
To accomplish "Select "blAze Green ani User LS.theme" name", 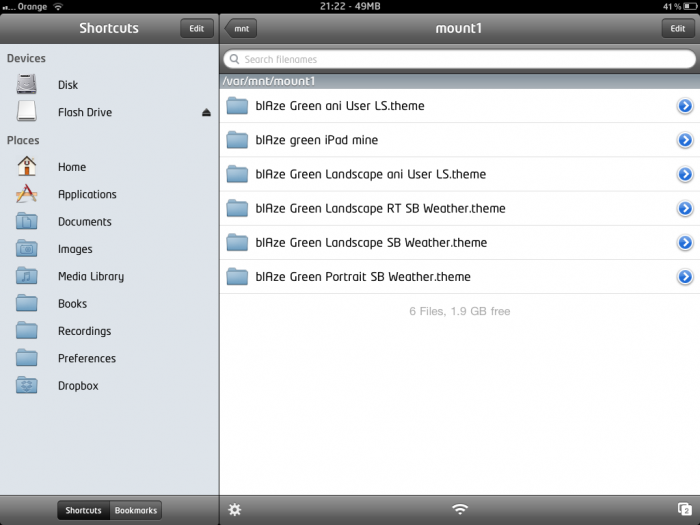I will (340, 106).
